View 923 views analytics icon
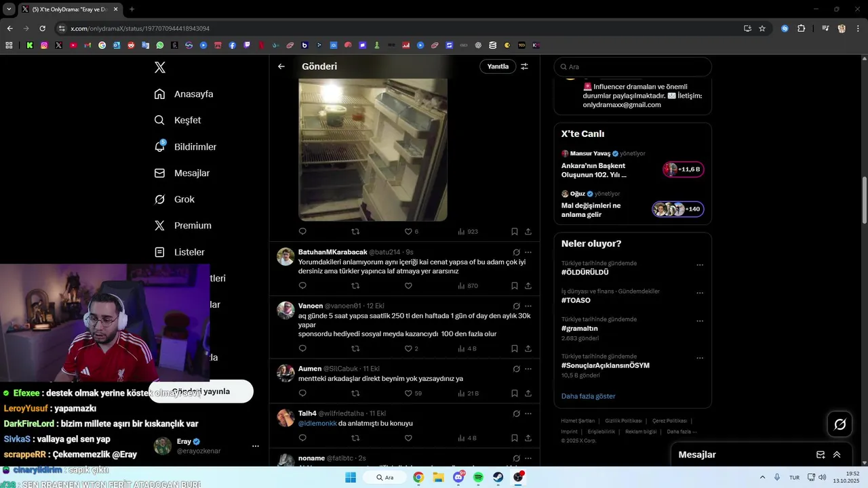This screenshot has height=488, width=868. point(461,232)
